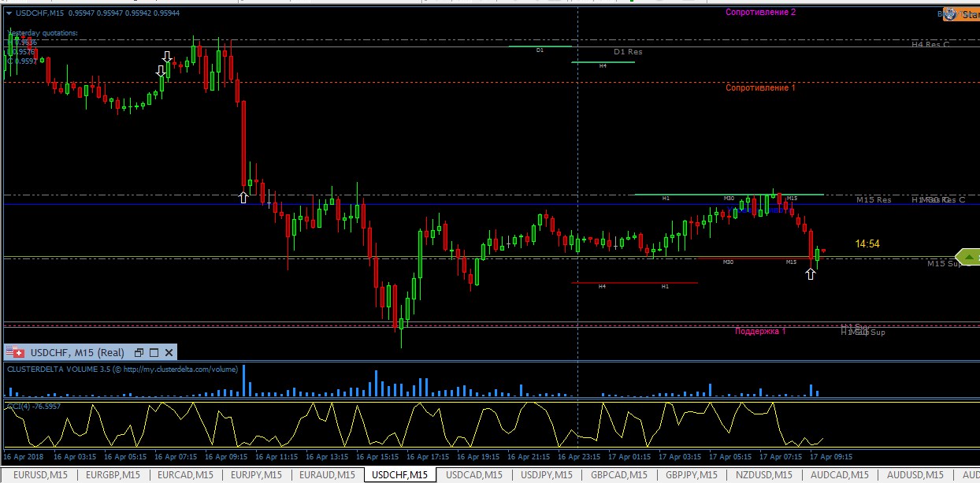Click the 'D1 Res' resistance label
The image size is (980, 483).
[628, 52]
